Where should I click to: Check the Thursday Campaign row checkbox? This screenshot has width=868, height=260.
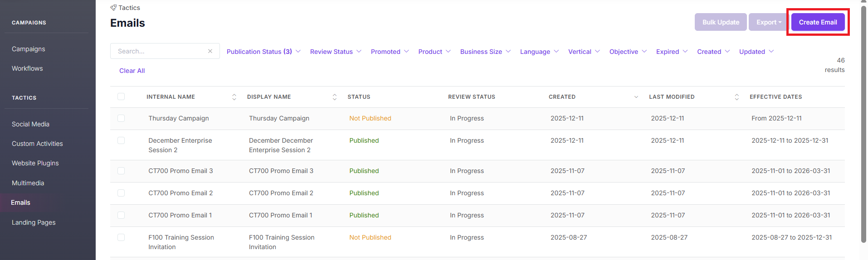click(121, 118)
